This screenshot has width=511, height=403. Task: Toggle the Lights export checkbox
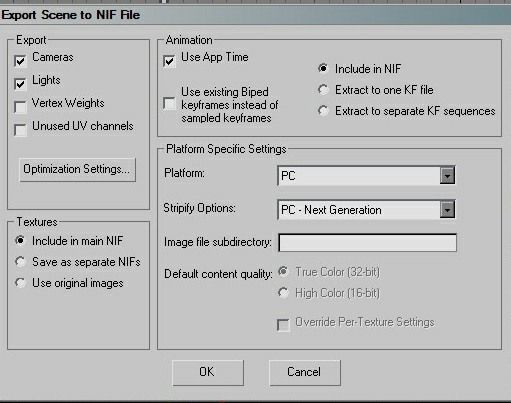[20, 84]
